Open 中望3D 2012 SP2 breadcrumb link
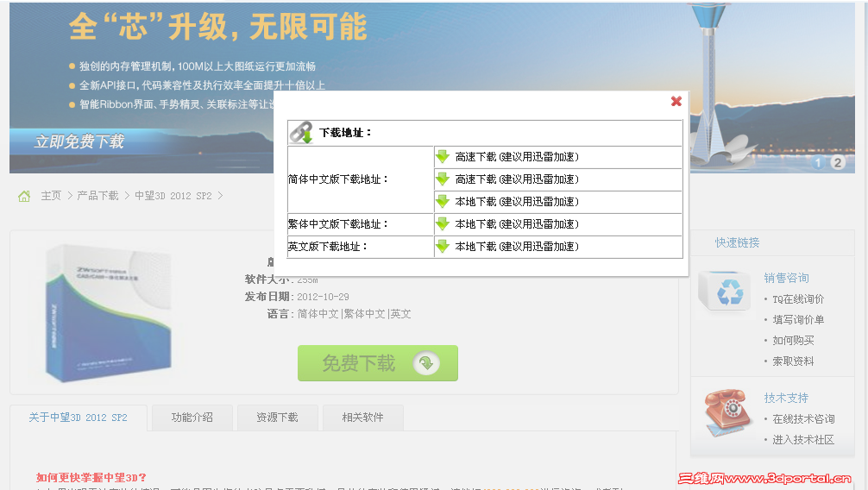Image resolution: width=868 pixels, height=490 pixels. click(173, 196)
